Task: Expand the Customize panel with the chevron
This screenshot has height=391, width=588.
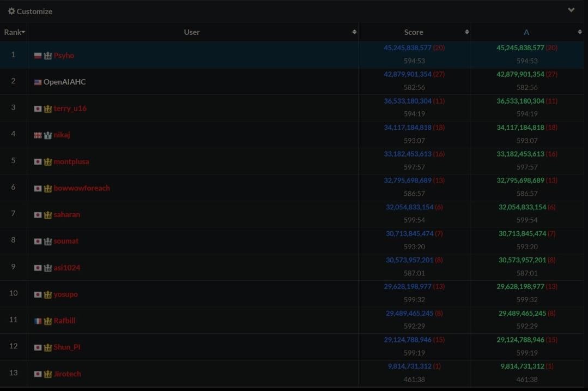Action: click(571, 10)
